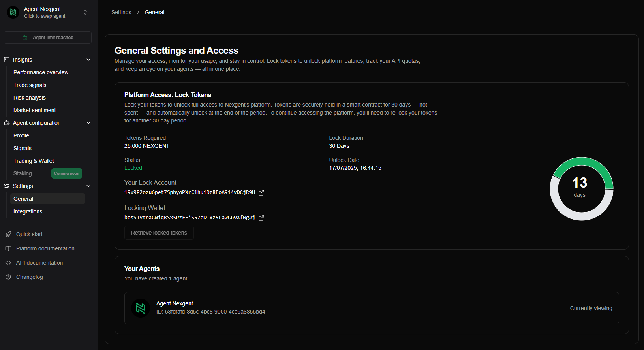Click the Locked status value
Screen dimensions: 644x350
(x=133, y=168)
